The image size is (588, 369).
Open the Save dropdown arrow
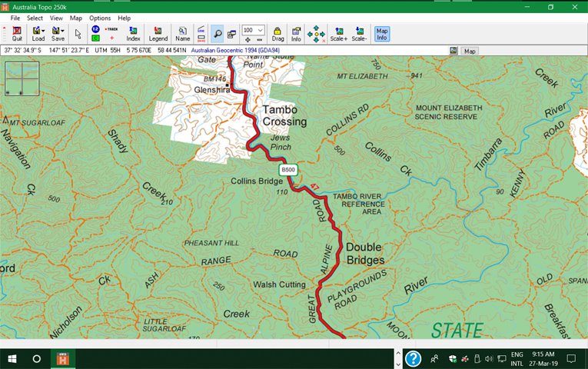tap(62, 31)
